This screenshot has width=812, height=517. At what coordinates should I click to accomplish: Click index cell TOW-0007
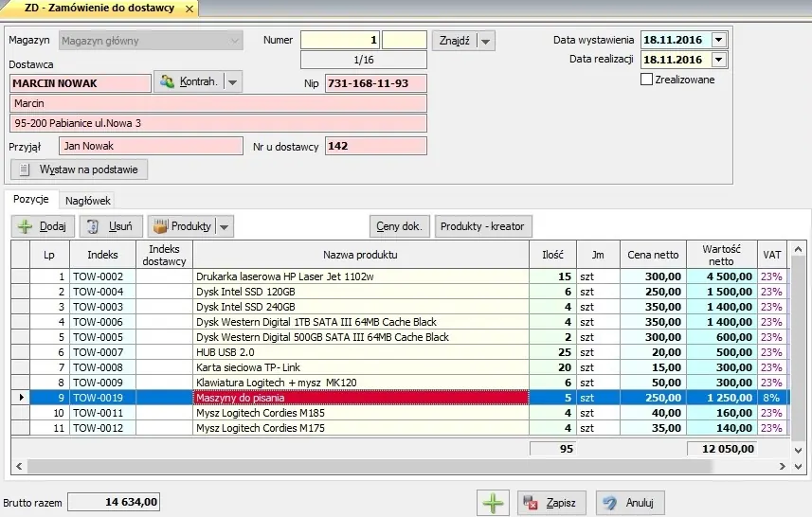102,352
